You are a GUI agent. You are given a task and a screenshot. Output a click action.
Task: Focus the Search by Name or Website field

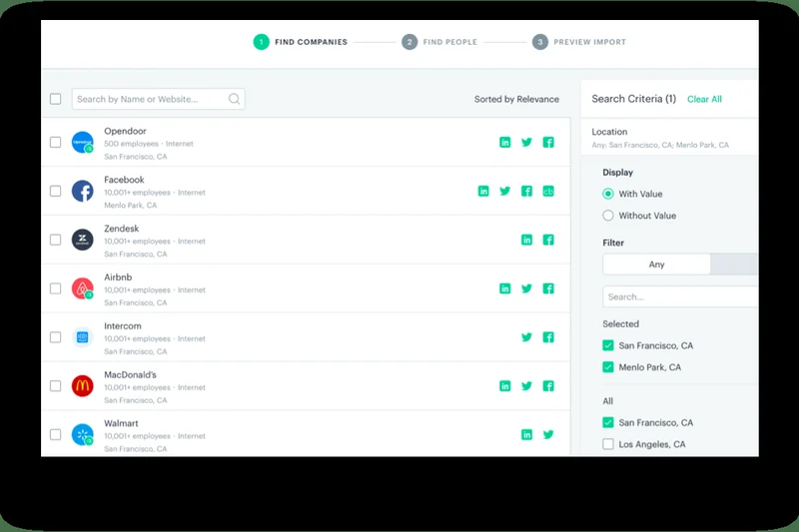click(158, 99)
